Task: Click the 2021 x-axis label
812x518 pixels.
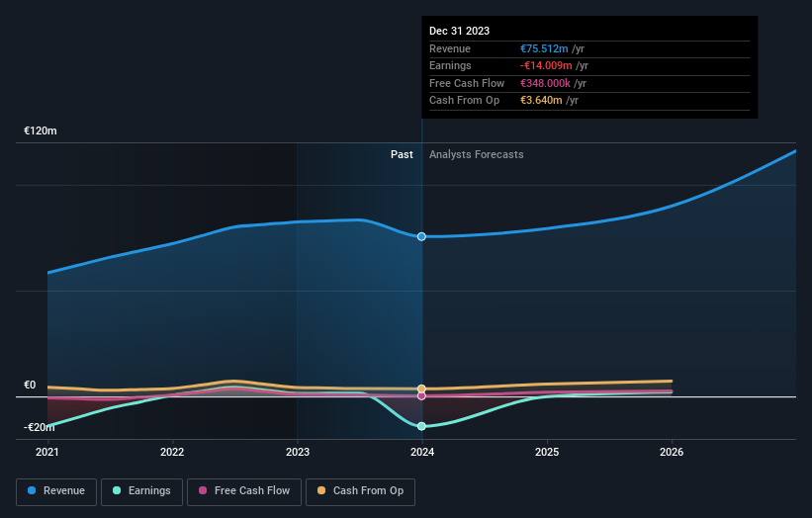Action: [47, 452]
